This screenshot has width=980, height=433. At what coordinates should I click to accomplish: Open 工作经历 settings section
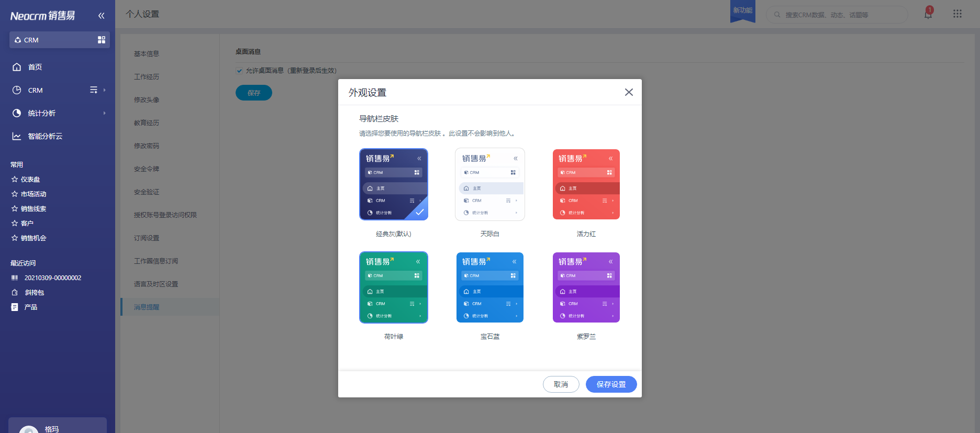[x=147, y=77]
